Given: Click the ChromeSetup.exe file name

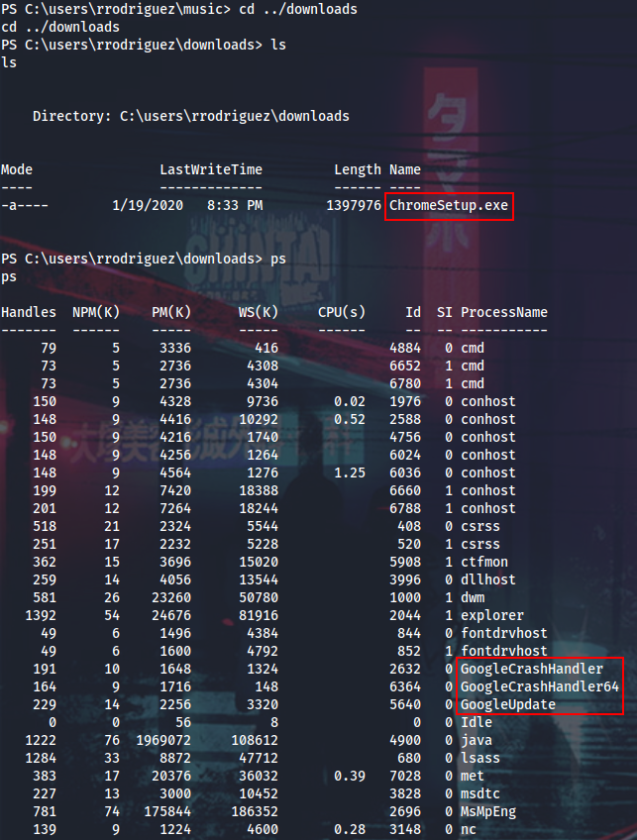Looking at the screenshot, I should click(449, 206).
